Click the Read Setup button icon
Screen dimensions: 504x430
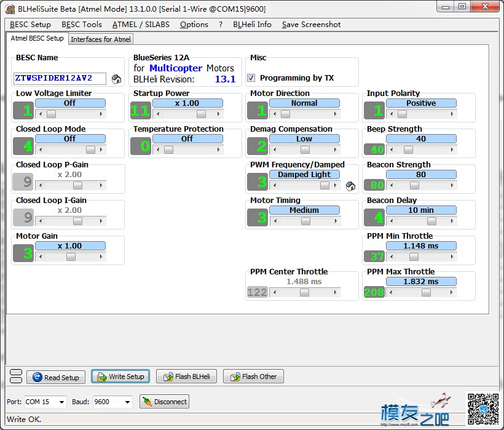click(x=37, y=377)
